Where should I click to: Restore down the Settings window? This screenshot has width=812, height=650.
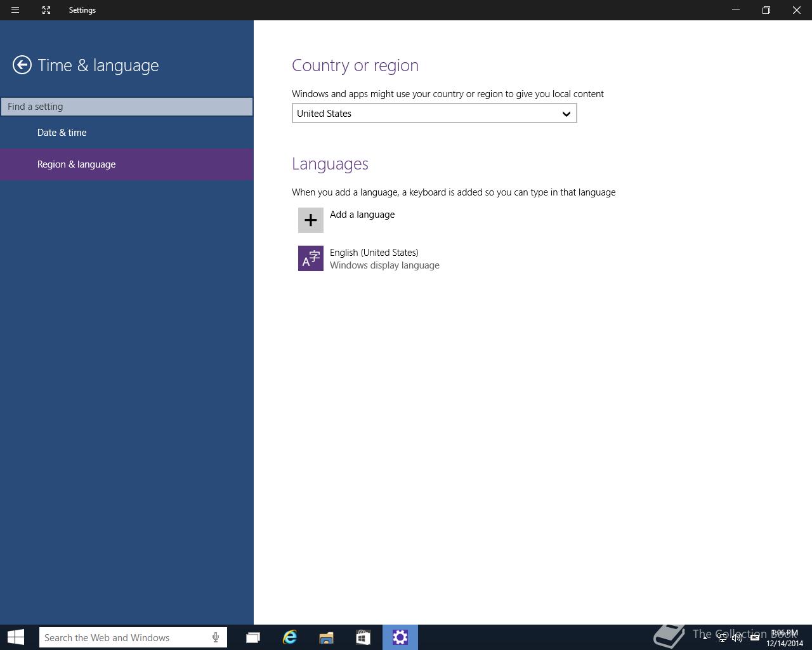tap(766, 10)
